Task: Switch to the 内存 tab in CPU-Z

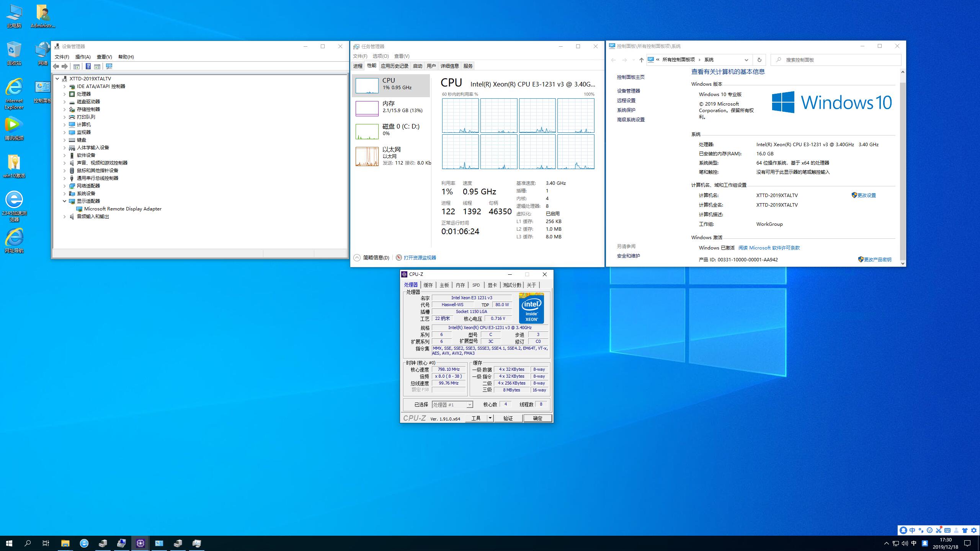Action: click(460, 285)
